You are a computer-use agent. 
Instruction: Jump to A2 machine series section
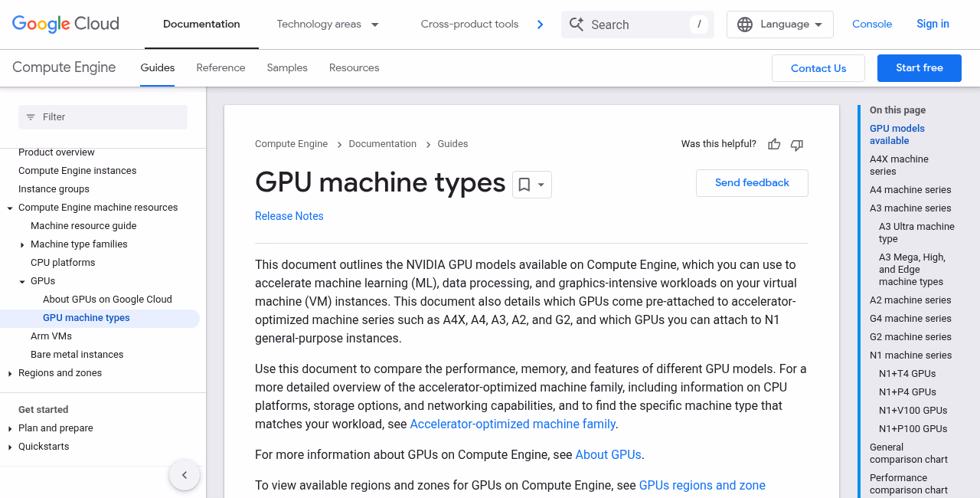[910, 300]
